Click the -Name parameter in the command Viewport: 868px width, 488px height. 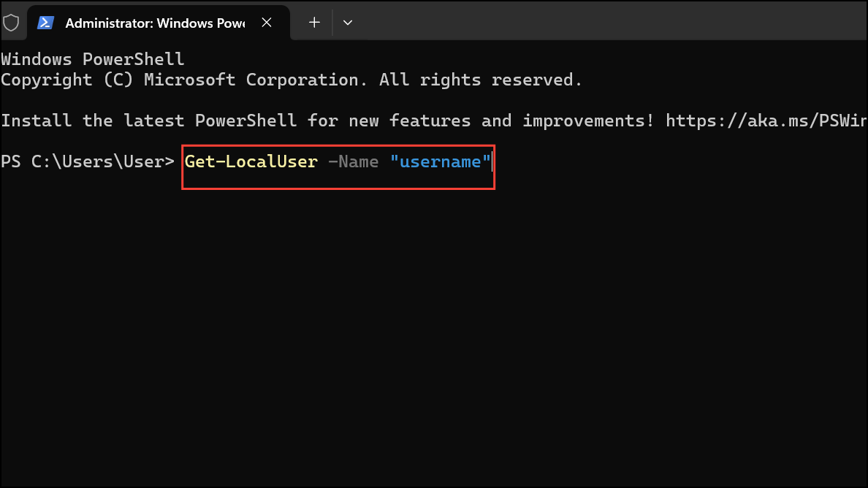353,161
